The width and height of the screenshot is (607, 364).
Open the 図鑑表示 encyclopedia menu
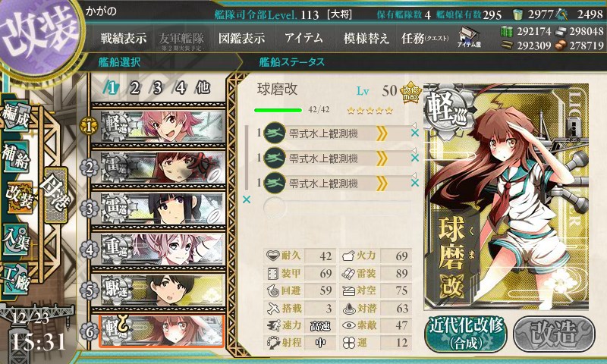241,38
